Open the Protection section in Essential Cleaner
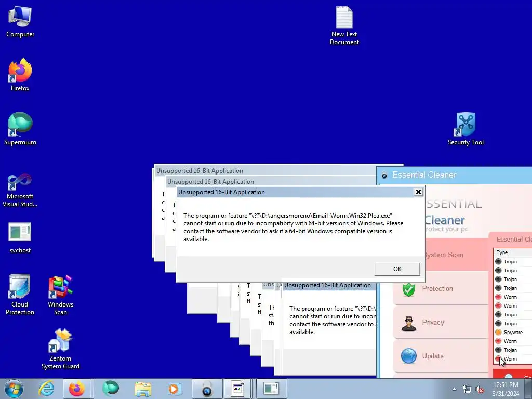 (441, 289)
